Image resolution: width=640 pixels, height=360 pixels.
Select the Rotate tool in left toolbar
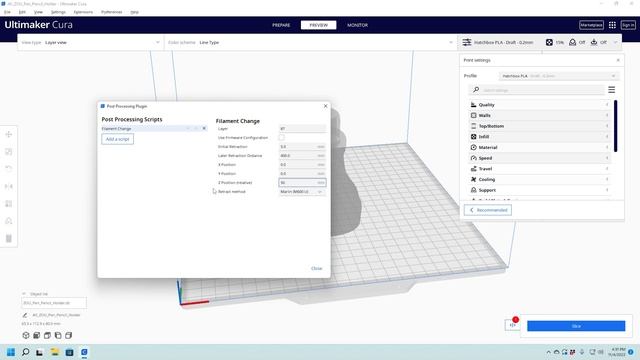point(9,169)
